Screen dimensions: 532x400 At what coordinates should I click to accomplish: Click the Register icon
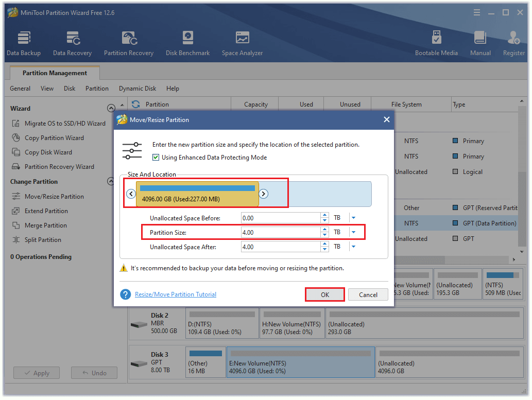click(x=513, y=43)
